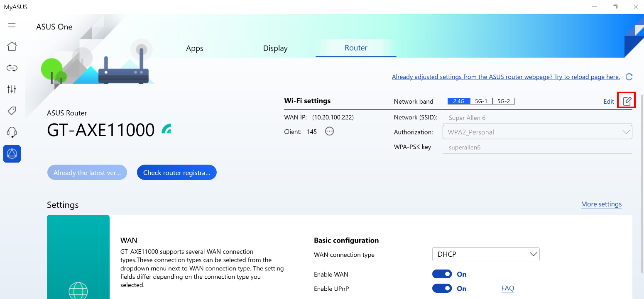Click the Network (SSID) input field
644x299 pixels.
click(537, 118)
